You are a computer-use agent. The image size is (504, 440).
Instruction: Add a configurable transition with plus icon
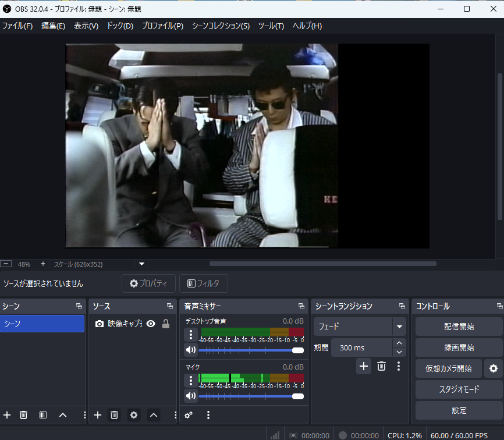coord(363,366)
